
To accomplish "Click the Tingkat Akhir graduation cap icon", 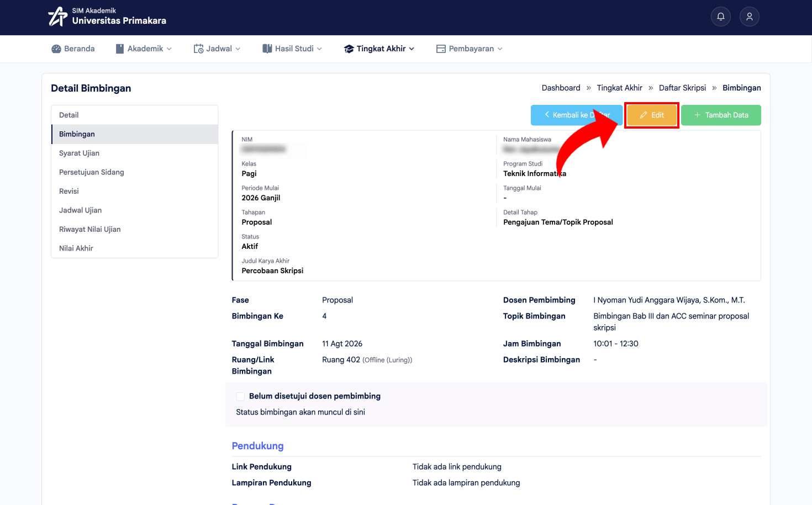I will click(349, 49).
